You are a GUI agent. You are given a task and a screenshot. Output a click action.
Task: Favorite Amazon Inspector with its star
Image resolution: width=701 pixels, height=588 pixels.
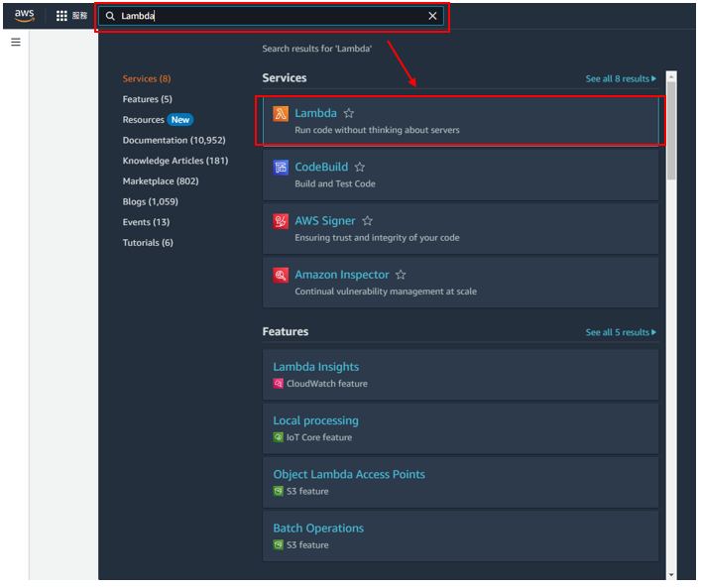coord(401,275)
